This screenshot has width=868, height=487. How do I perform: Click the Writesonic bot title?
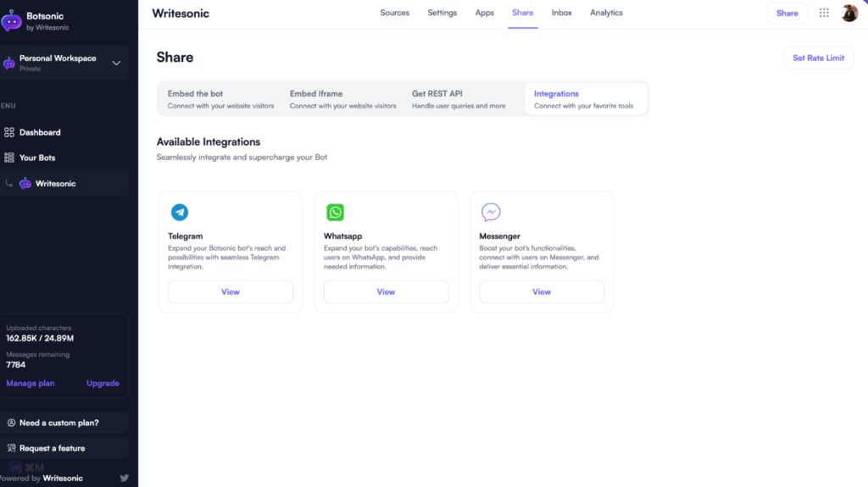tap(181, 14)
